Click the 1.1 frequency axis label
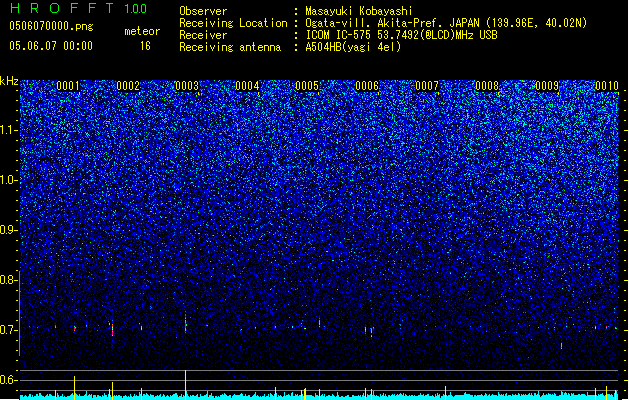629x400 pixels. tap(9, 130)
